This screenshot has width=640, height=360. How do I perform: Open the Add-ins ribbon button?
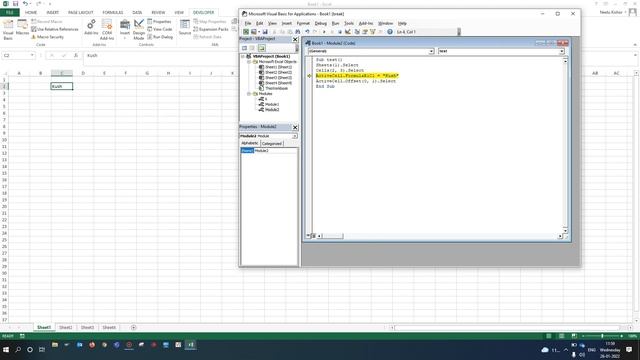(91, 27)
